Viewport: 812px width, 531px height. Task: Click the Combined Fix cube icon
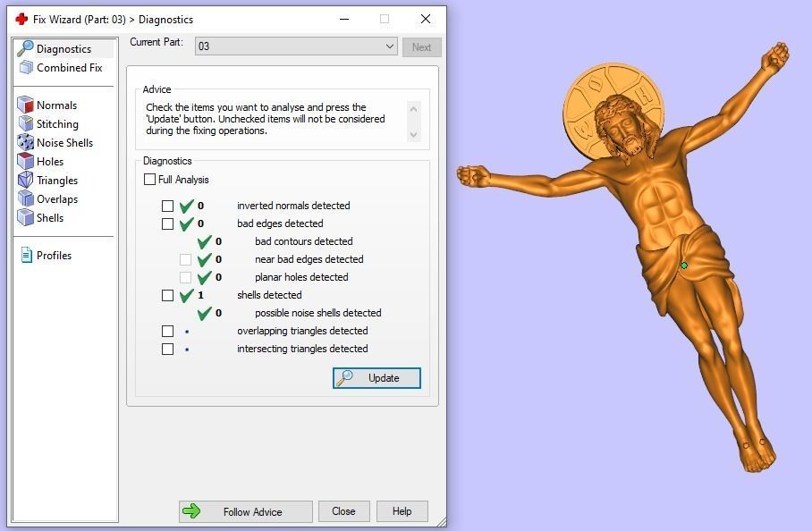pos(26,68)
